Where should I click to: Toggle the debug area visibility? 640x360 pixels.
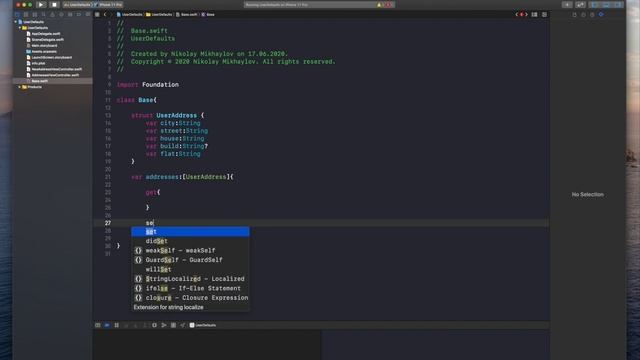tap(606, 4)
